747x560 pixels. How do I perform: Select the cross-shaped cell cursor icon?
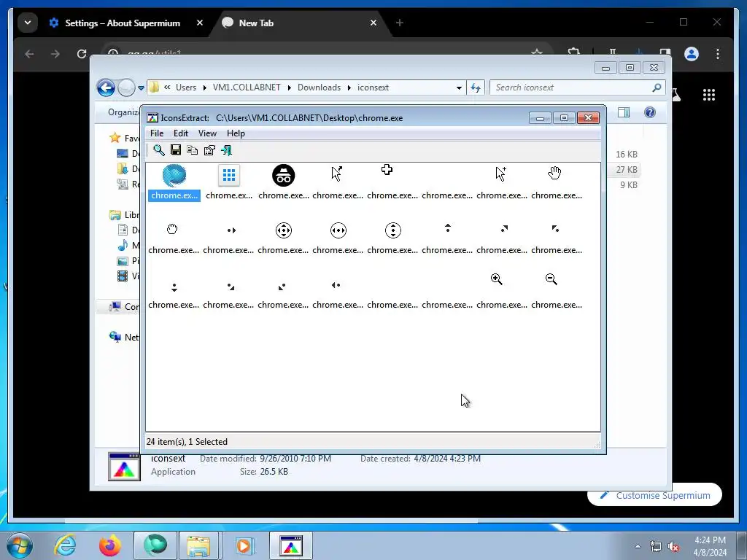[387, 169]
